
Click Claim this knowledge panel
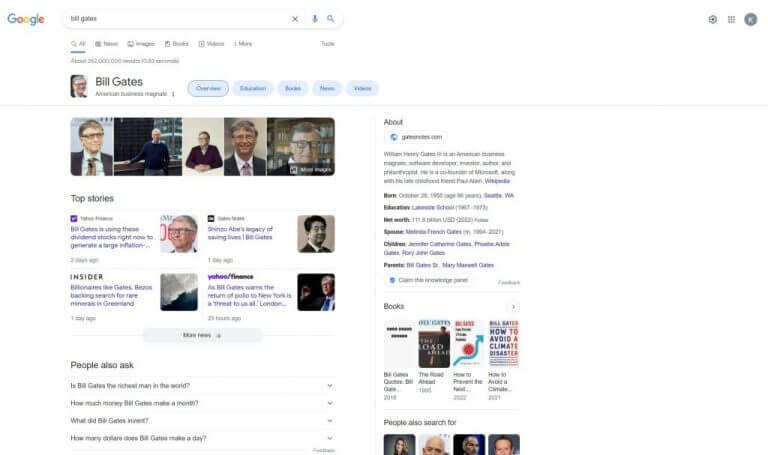[x=428, y=280]
